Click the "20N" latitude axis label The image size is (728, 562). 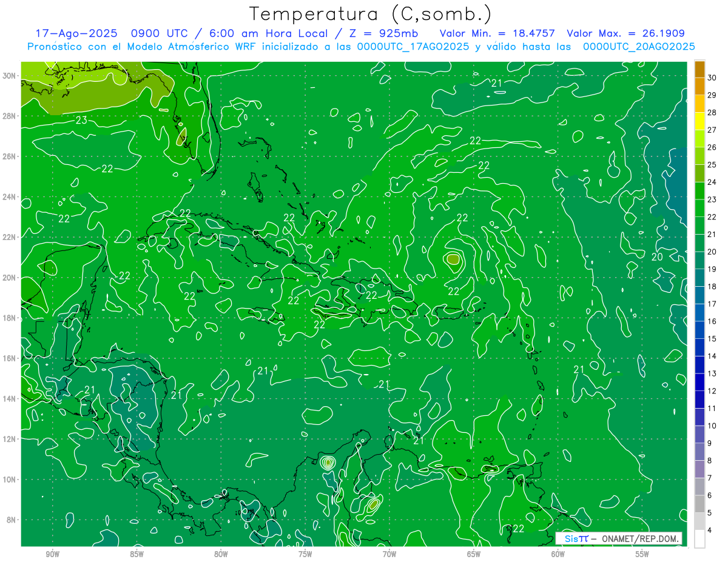(9, 278)
